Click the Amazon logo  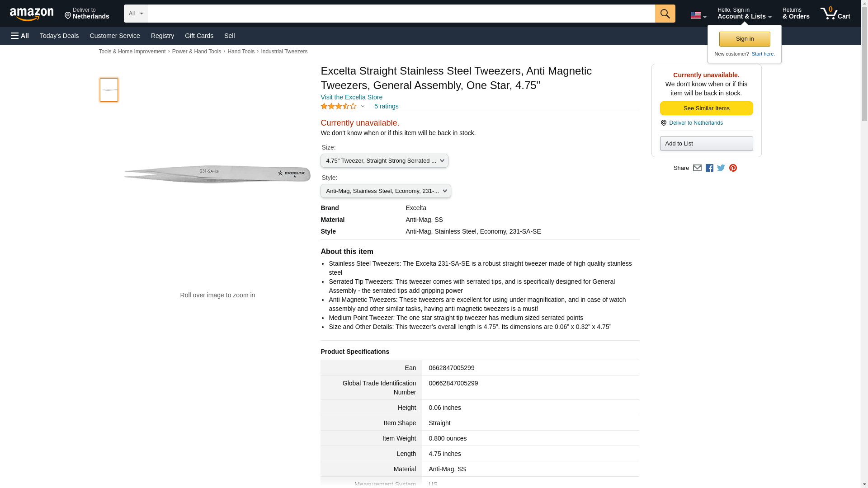click(x=32, y=14)
